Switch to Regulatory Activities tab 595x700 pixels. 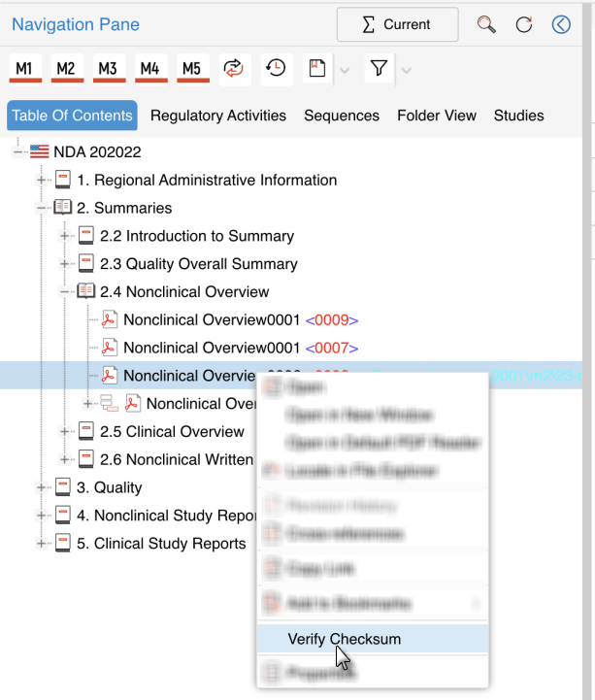coord(218,116)
